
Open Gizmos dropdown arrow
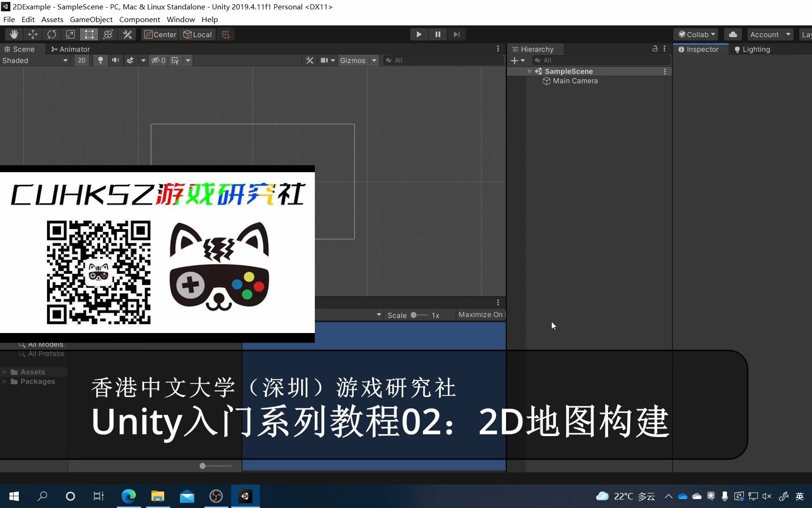tap(374, 60)
